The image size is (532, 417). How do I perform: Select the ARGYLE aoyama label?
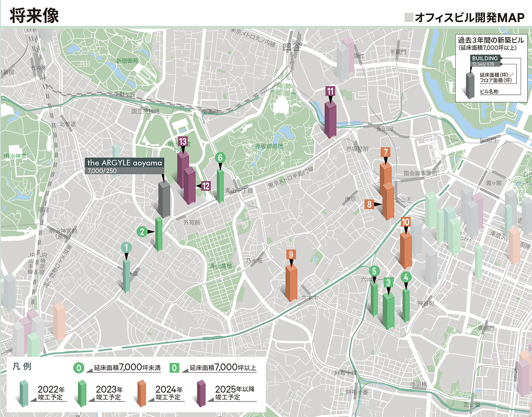(x=124, y=166)
